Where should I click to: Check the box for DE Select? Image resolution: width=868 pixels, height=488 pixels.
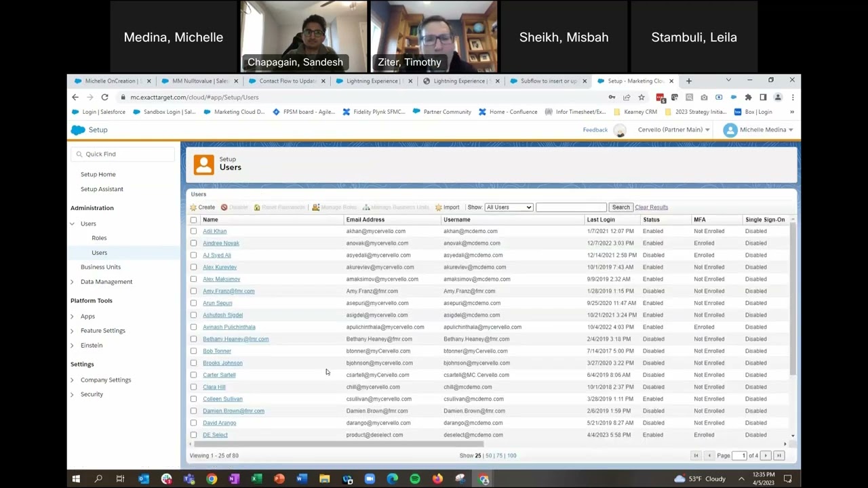tap(193, 434)
